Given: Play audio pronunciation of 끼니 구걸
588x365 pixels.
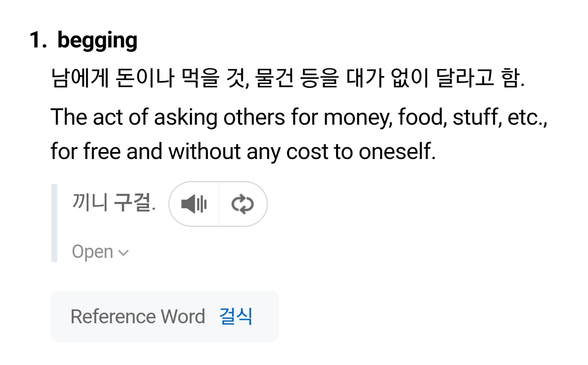Looking at the screenshot, I should click(194, 204).
